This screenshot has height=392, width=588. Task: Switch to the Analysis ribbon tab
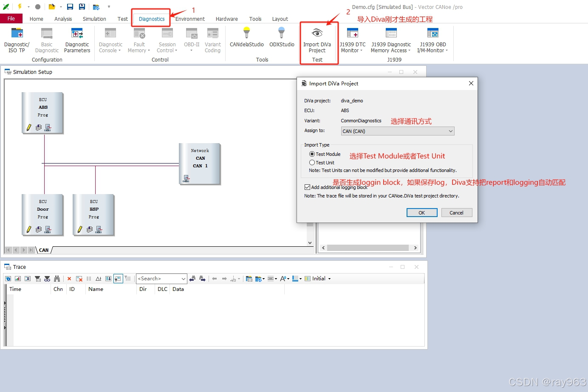click(x=63, y=19)
